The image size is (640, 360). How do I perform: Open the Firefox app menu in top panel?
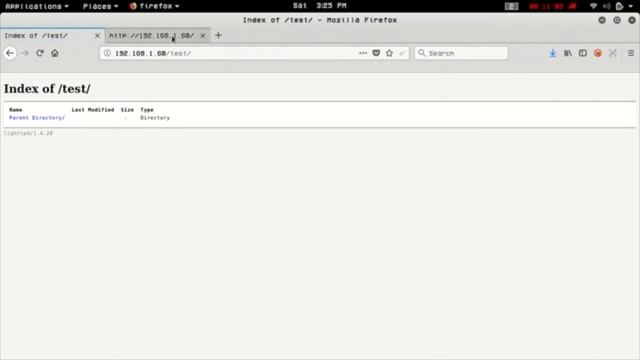154,6
